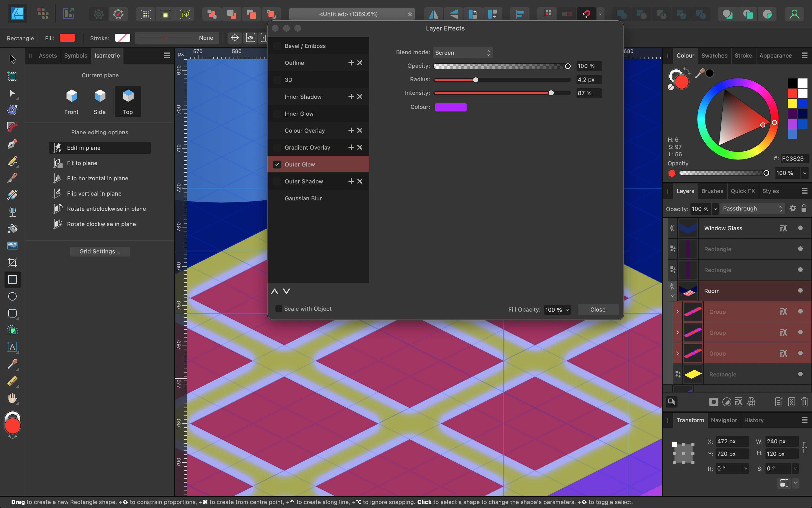Click Rotate clockwise in plane
812x508 pixels.
100,224
